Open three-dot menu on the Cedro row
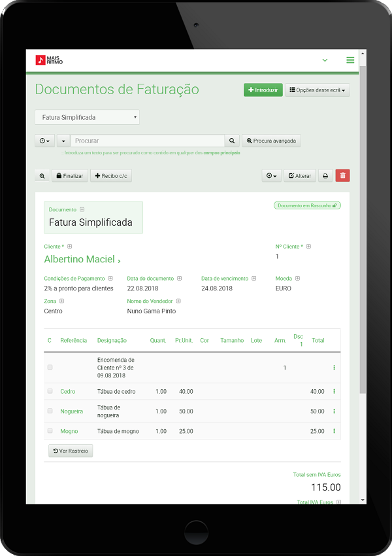Viewport: 392px width, 556px height. coord(334,391)
